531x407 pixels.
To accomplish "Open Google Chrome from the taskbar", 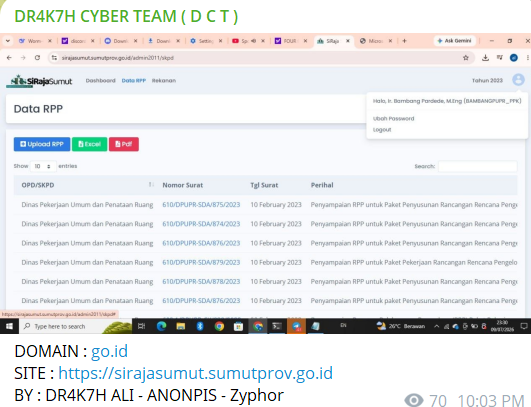I will [219, 326].
